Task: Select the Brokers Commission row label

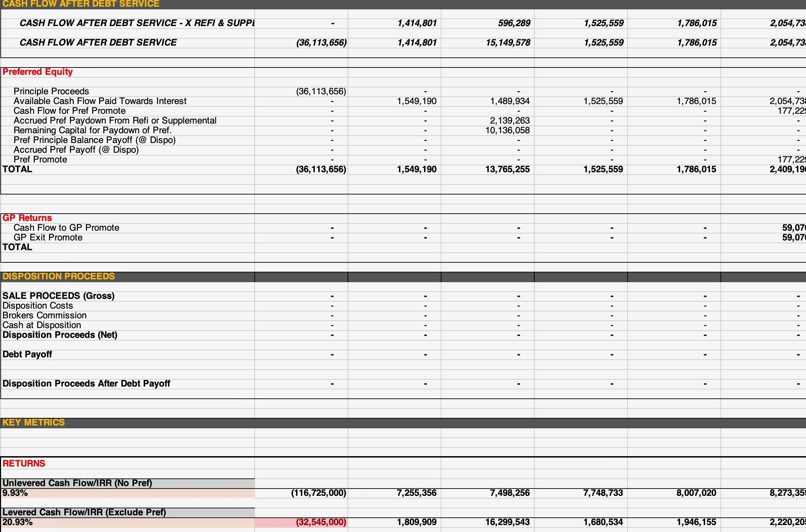Action: tap(45, 315)
